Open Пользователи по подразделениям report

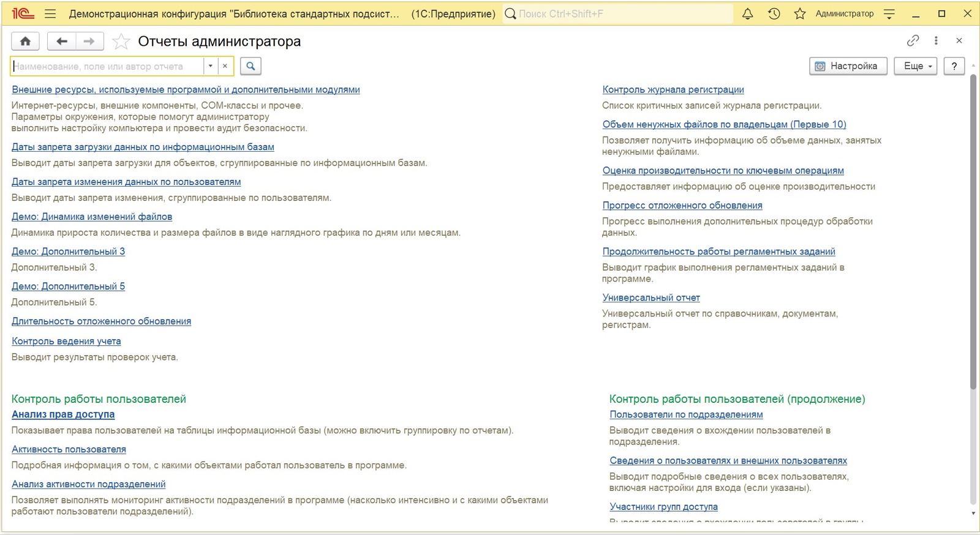686,414
